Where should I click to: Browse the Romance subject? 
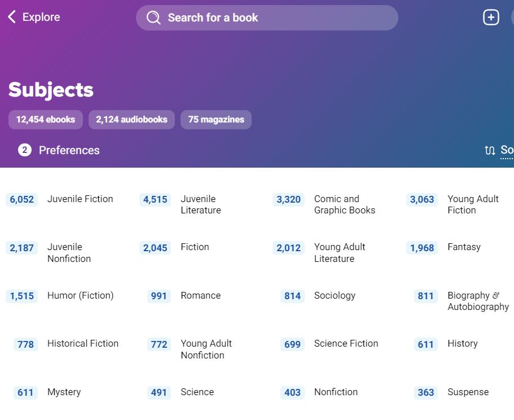coord(200,296)
